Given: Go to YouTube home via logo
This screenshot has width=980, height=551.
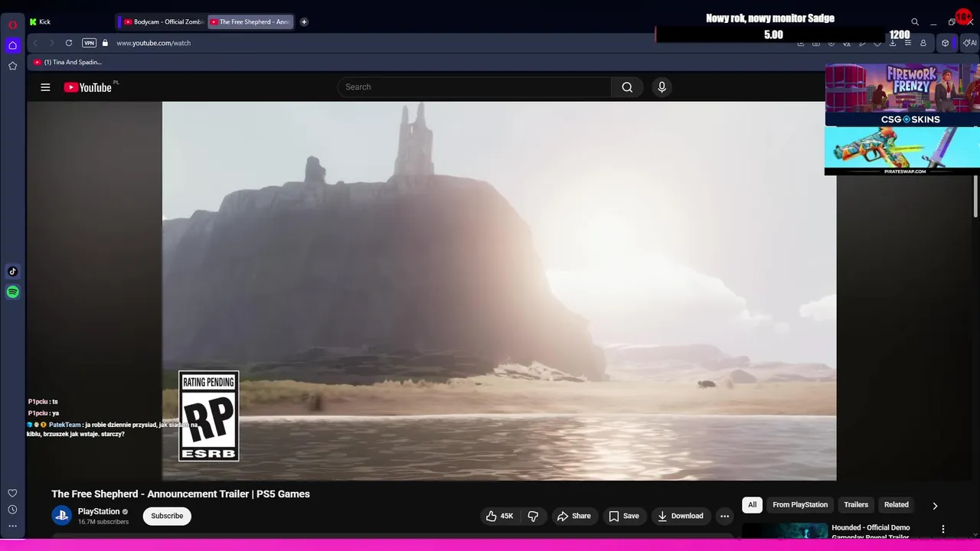Looking at the screenshot, I should (88, 87).
